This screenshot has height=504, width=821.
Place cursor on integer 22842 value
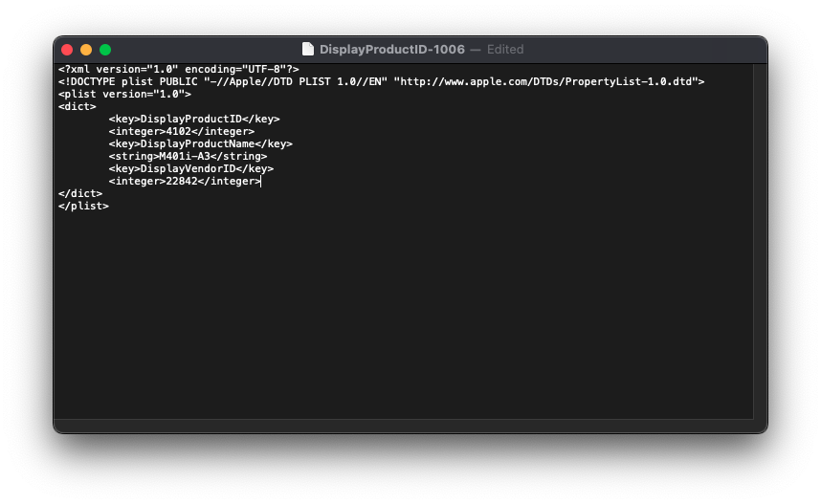coord(181,181)
